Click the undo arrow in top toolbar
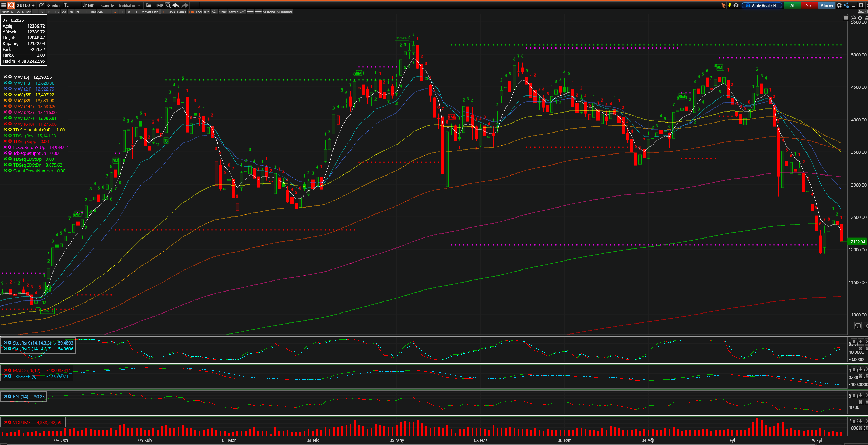The height and width of the screenshot is (445, 868). [x=176, y=5]
